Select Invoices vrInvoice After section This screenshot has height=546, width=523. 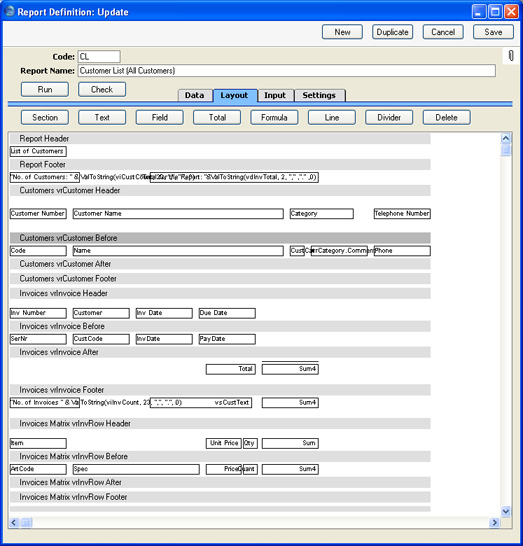[220, 352]
